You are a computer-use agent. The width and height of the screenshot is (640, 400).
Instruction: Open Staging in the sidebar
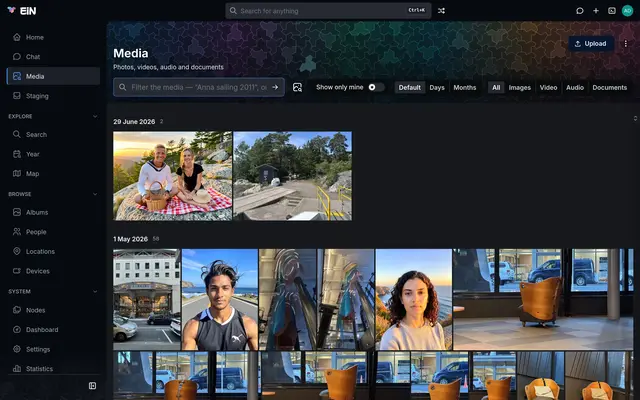(53, 96)
